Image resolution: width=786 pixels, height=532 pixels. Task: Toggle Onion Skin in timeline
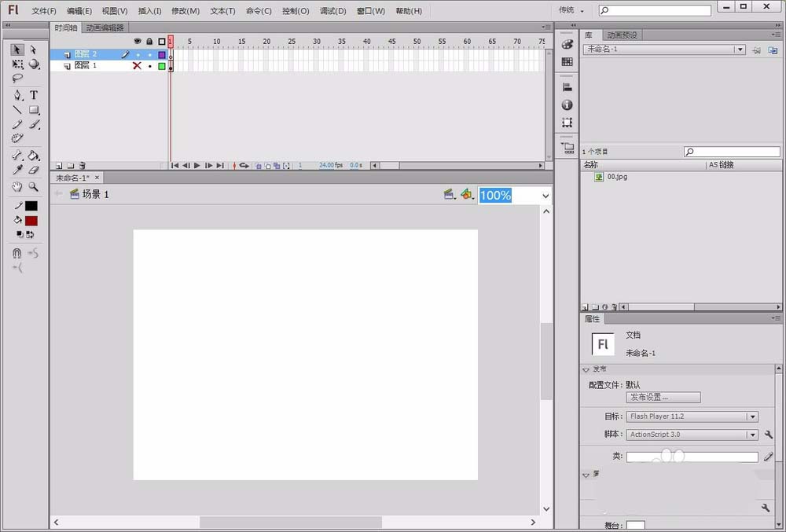pos(258,165)
